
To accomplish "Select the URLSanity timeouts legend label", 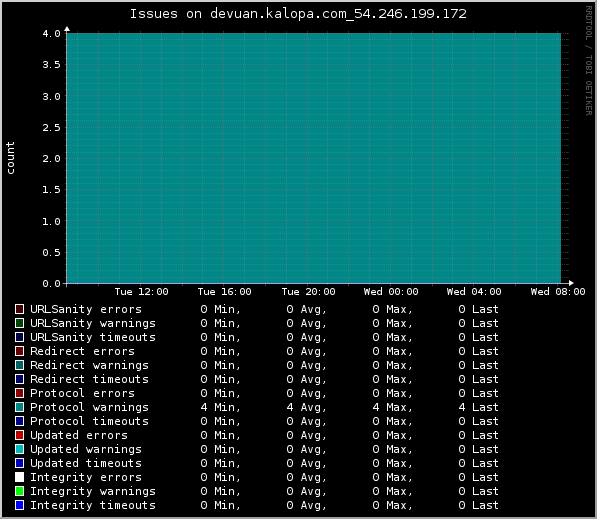I will [x=93, y=337].
